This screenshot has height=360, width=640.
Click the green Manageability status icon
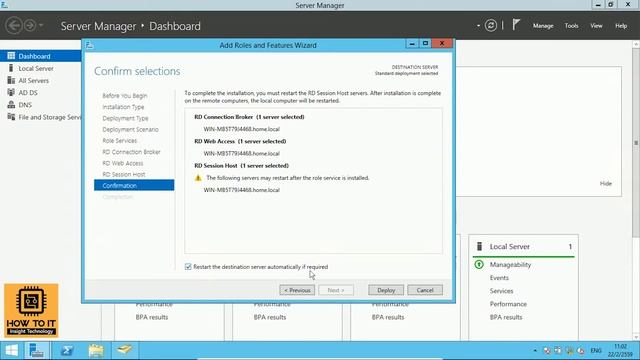(x=479, y=264)
